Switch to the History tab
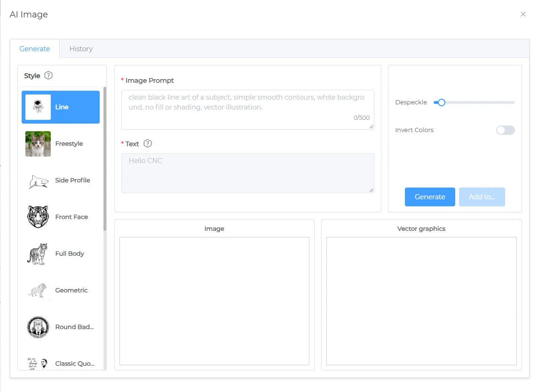The width and height of the screenshot is (538, 392). tap(81, 49)
